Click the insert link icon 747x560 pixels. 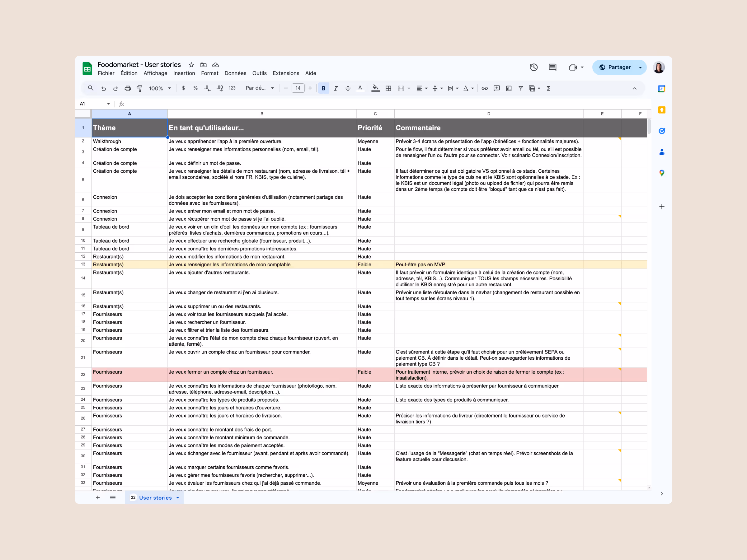pyautogui.click(x=484, y=88)
